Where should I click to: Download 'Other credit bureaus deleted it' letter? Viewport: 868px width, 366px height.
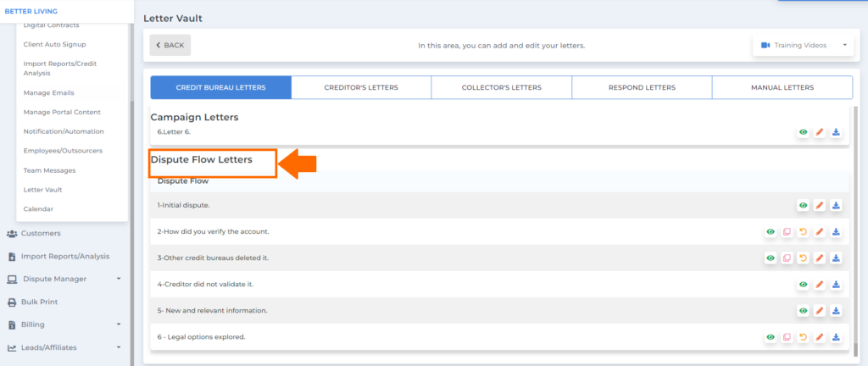coord(837,258)
